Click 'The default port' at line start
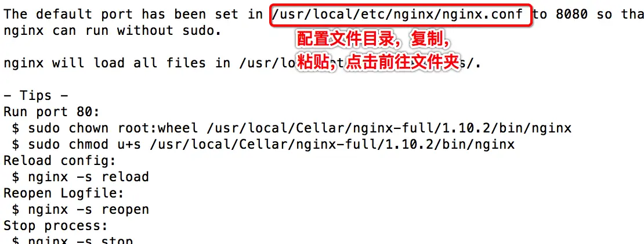 click(x=68, y=15)
